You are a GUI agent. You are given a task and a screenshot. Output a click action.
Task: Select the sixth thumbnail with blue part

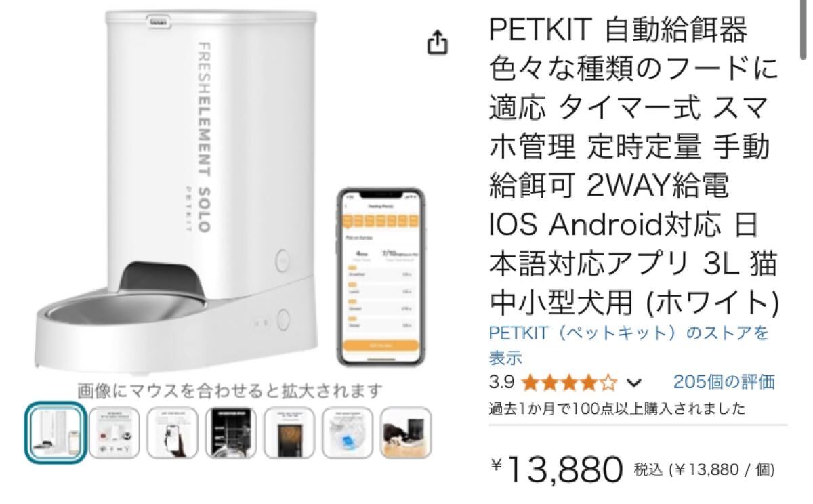tap(348, 432)
